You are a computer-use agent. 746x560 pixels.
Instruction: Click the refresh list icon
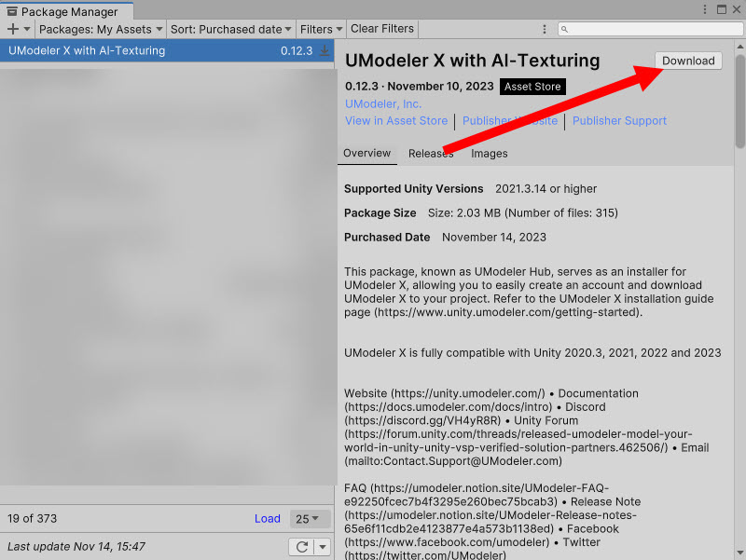pos(301,547)
